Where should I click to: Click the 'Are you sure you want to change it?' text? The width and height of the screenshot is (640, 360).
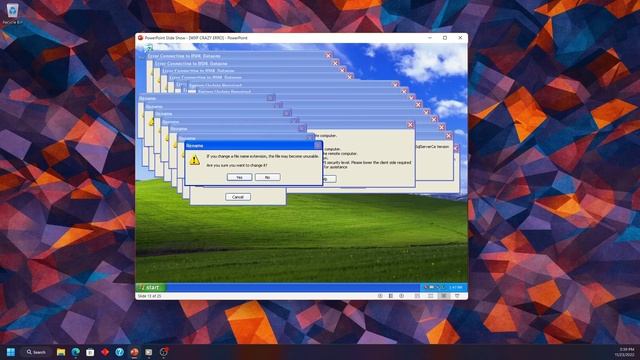point(237,165)
